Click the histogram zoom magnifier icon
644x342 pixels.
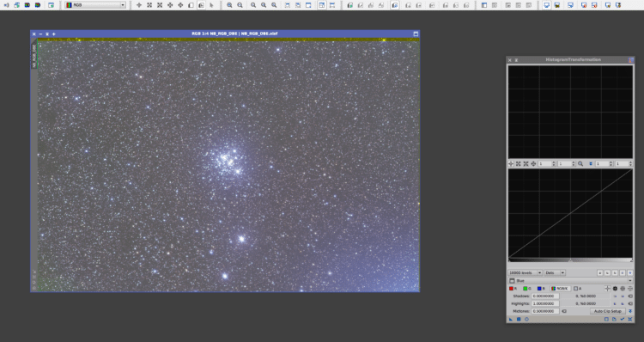[580, 163]
